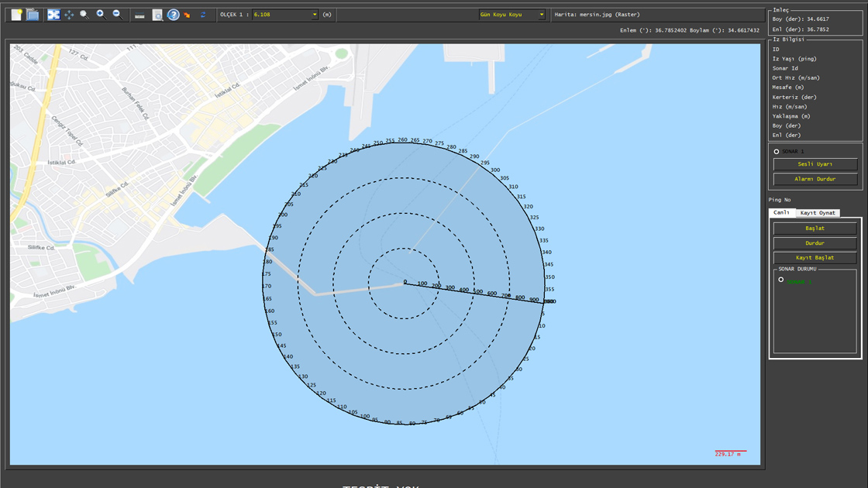Click the Kayıt Başlat button
This screenshot has width=868, height=488.
pos(815,258)
